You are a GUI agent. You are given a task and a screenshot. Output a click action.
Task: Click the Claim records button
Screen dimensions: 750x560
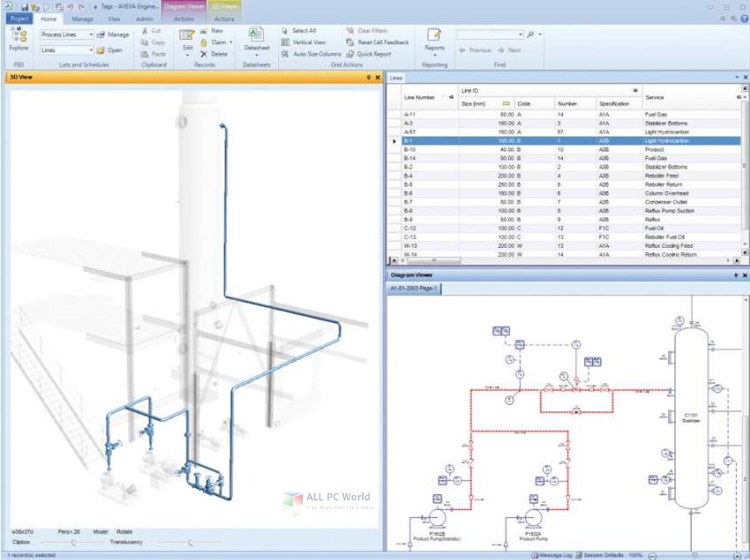(217, 42)
